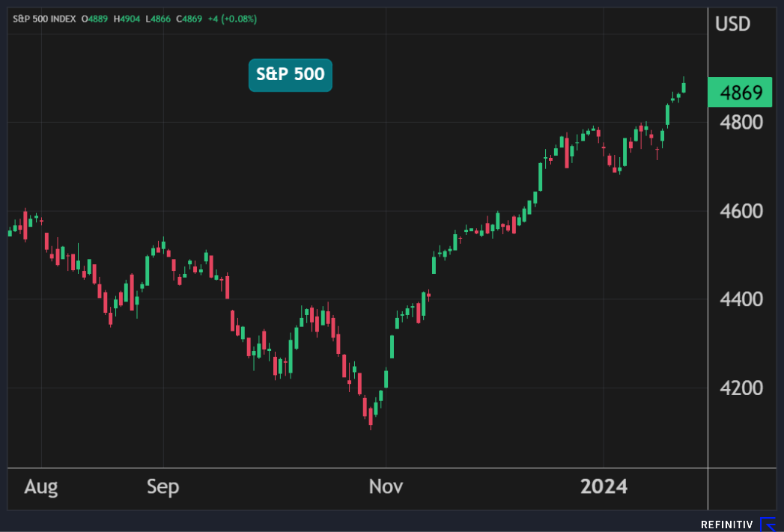Select the teal S&P 500 label badge

(x=291, y=75)
